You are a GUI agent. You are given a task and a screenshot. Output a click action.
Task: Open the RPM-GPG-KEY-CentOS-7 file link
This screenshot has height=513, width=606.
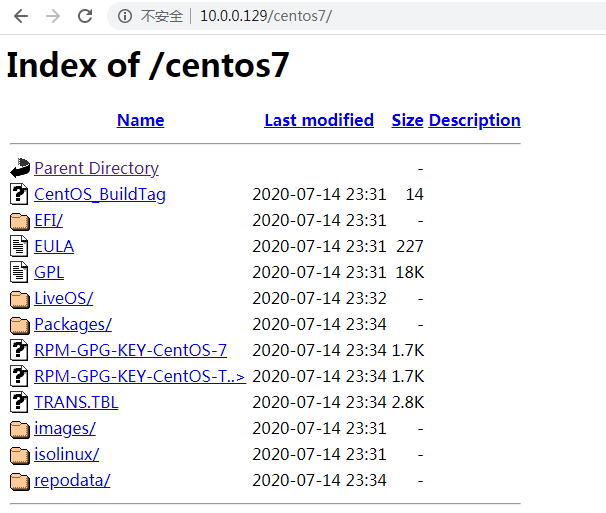pos(130,350)
